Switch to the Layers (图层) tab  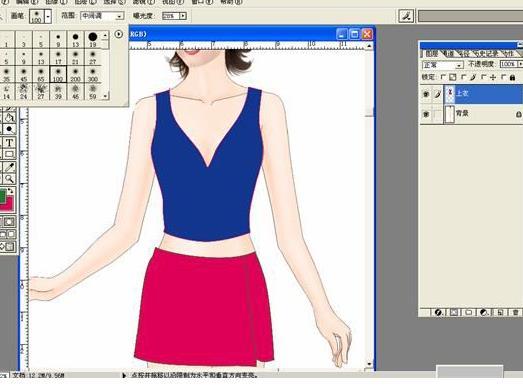pos(431,53)
